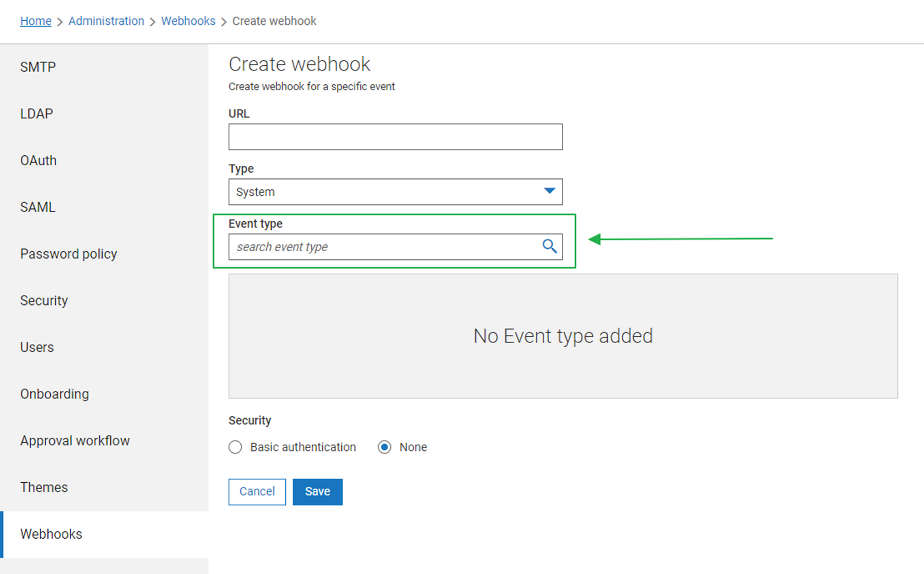Go to Security sidebar item

click(x=44, y=301)
